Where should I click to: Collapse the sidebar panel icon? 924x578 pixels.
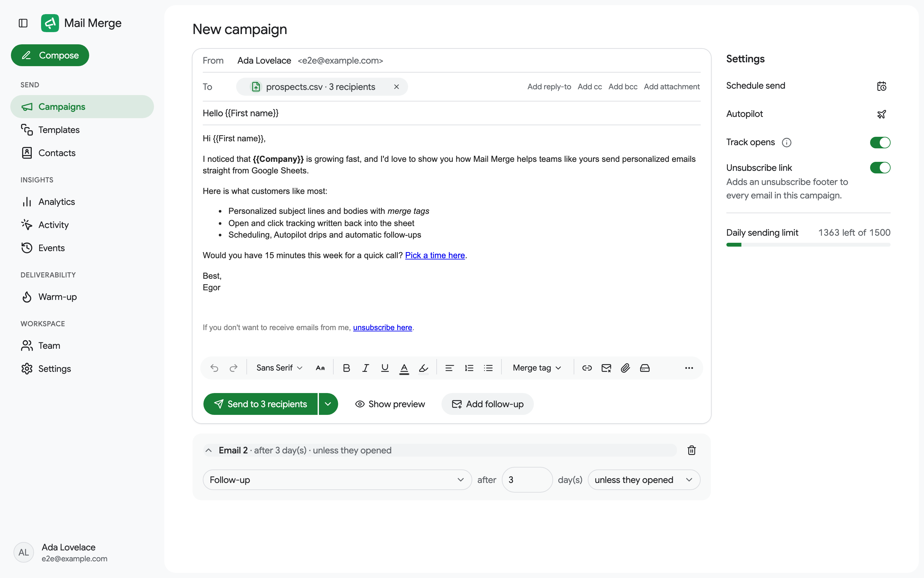tap(23, 23)
